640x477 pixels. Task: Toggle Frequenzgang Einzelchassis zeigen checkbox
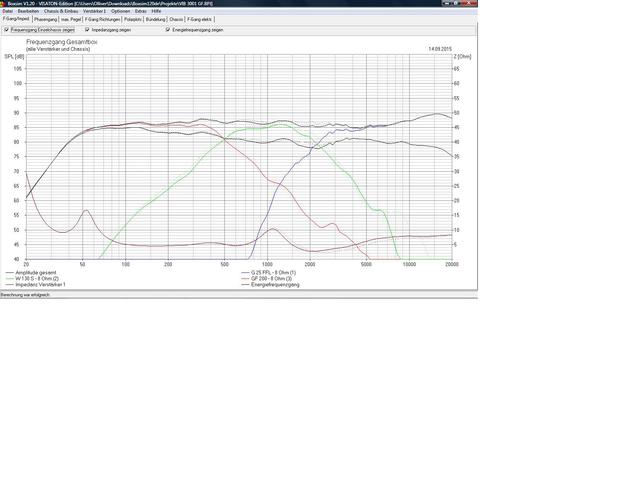click(x=7, y=30)
